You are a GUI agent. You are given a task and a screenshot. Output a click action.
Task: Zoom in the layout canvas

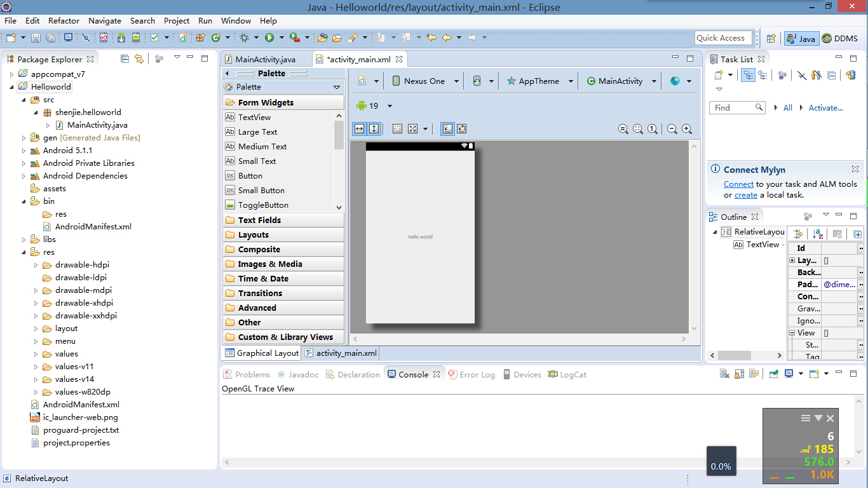[687, 129]
